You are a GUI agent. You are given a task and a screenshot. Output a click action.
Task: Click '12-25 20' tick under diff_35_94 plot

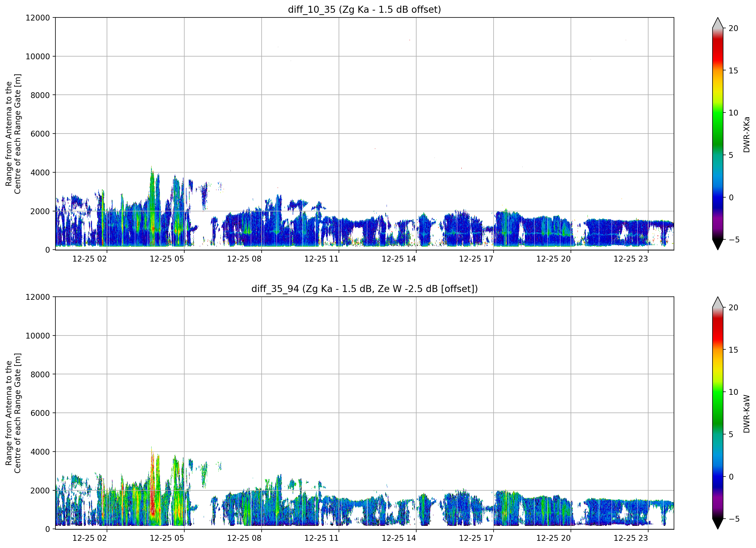coord(553,538)
